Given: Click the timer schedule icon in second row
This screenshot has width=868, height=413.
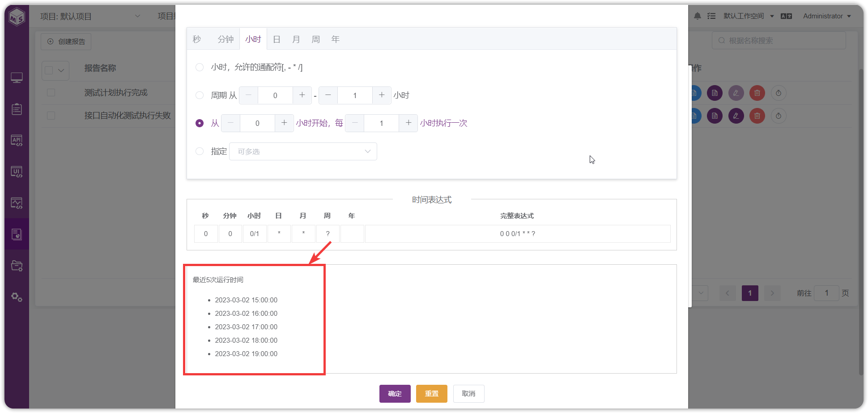Looking at the screenshot, I should coord(779,116).
